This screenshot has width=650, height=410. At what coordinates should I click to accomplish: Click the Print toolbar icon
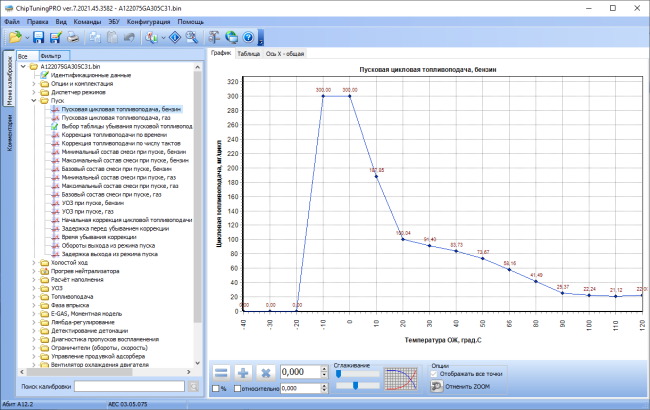pyautogui.click(x=73, y=37)
